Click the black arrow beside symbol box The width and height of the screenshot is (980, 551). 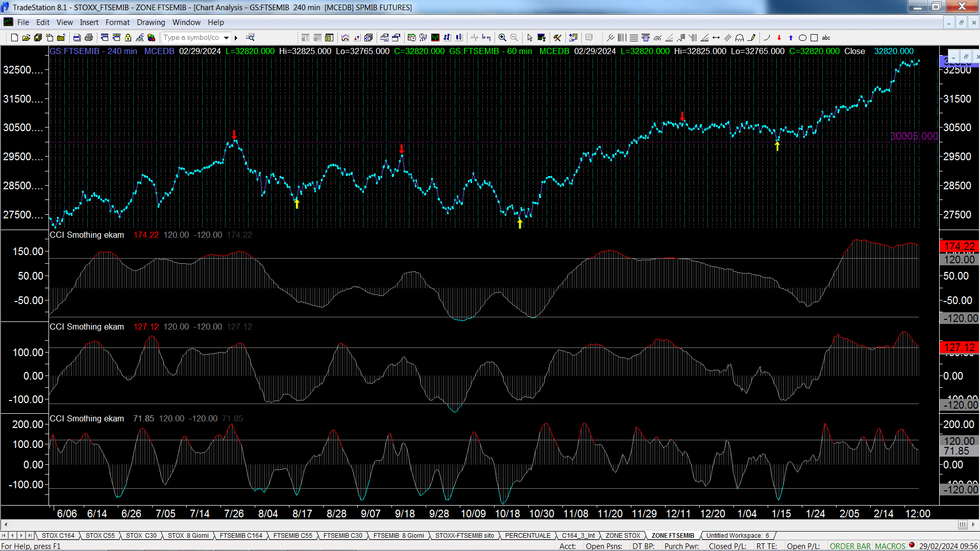pos(236,37)
